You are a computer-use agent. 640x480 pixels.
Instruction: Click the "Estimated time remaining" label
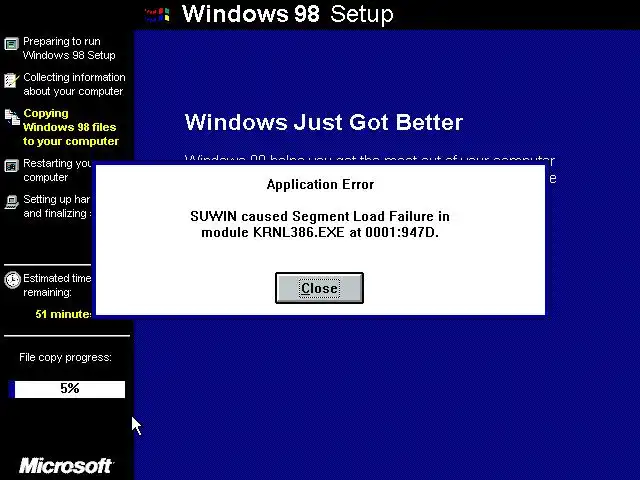[57, 285]
